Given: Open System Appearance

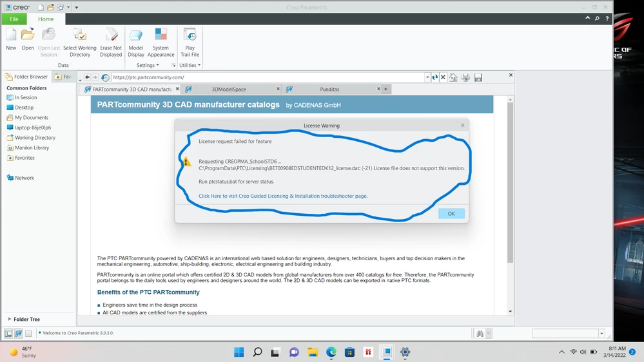Looking at the screenshot, I should 161,43.
